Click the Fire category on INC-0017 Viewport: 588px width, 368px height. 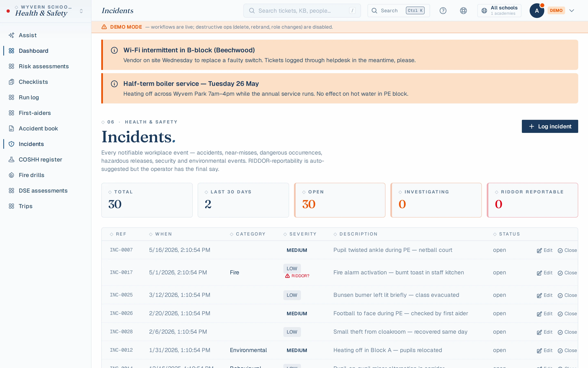click(234, 273)
